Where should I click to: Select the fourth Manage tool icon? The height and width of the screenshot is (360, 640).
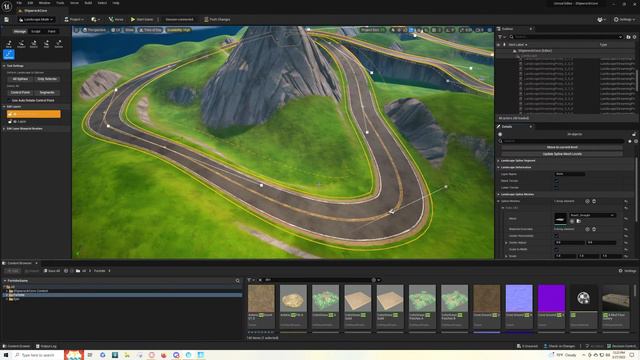46,44
